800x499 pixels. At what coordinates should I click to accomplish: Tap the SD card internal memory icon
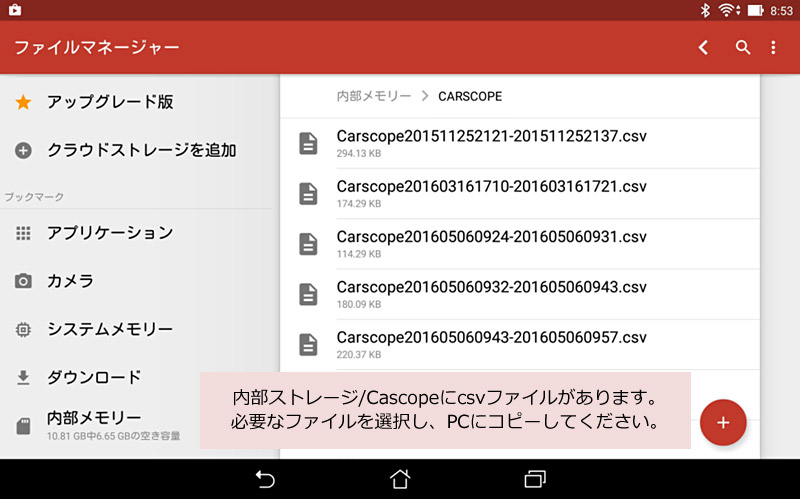click(23, 426)
